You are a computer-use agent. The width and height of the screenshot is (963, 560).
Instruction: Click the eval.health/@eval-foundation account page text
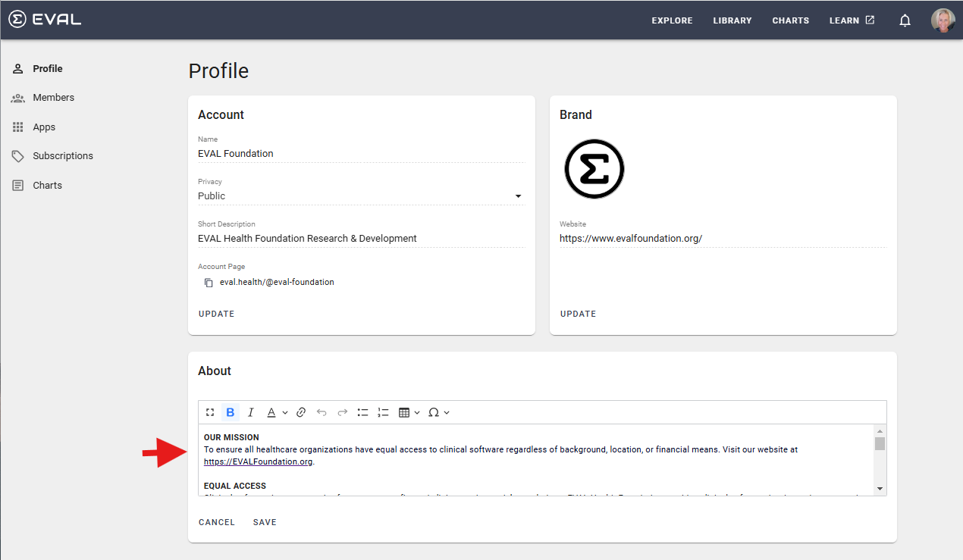[x=277, y=283]
